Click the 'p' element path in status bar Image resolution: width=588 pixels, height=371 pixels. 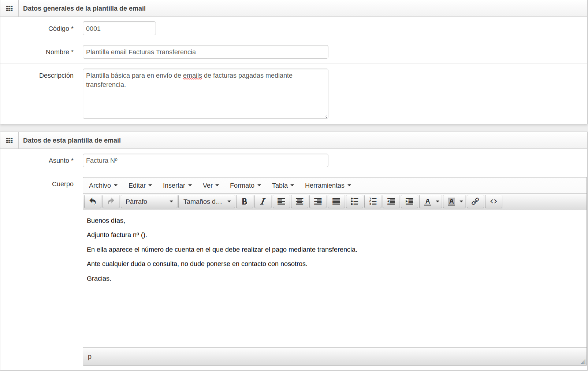[90, 357]
